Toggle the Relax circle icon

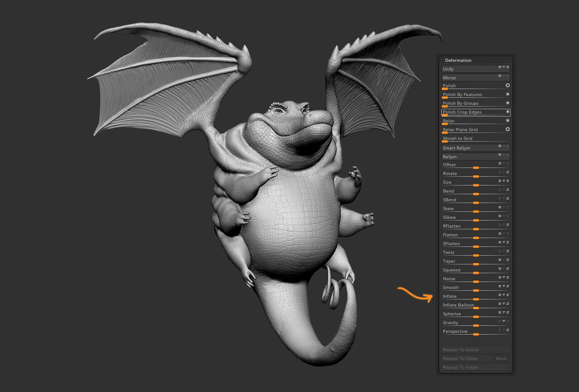coord(508,121)
